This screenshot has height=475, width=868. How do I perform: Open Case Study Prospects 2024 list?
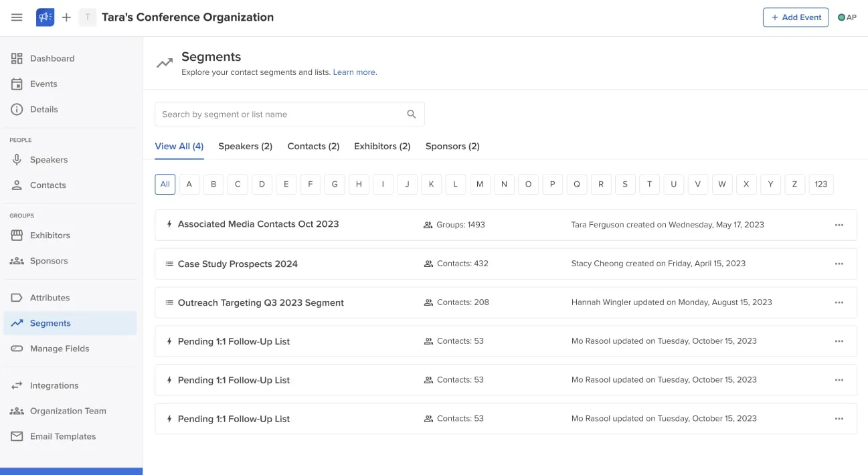coord(238,264)
